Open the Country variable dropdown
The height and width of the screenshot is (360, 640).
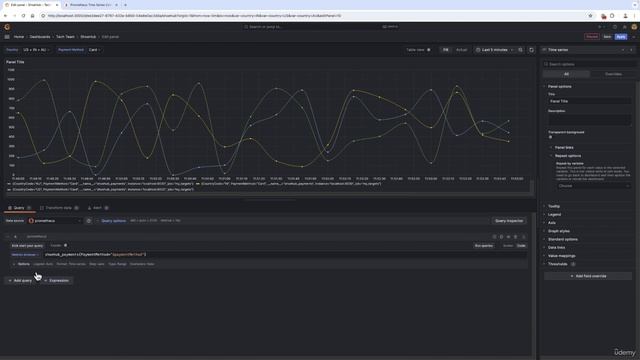(x=36, y=50)
